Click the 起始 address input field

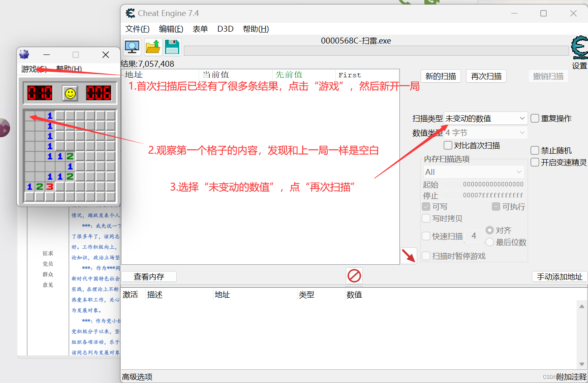point(483,184)
